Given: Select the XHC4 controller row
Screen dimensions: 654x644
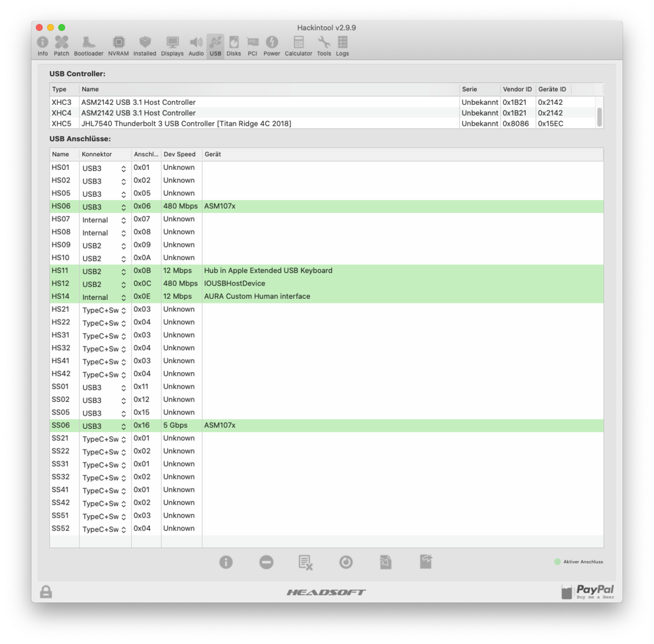Looking at the screenshot, I should tap(323, 113).
